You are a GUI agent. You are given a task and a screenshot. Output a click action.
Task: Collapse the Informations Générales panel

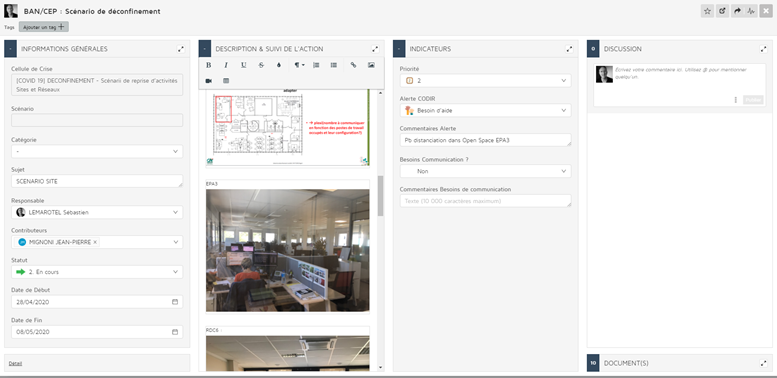pos(10,49)
